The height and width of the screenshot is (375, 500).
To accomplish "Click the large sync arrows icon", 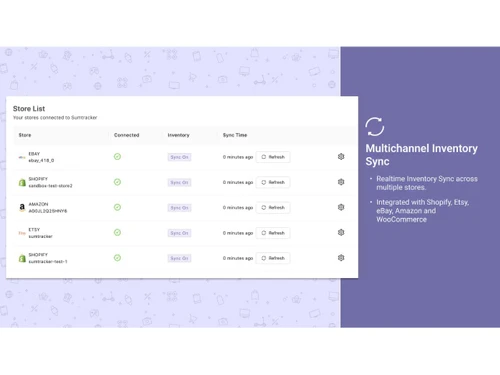I will coord(375,127).
